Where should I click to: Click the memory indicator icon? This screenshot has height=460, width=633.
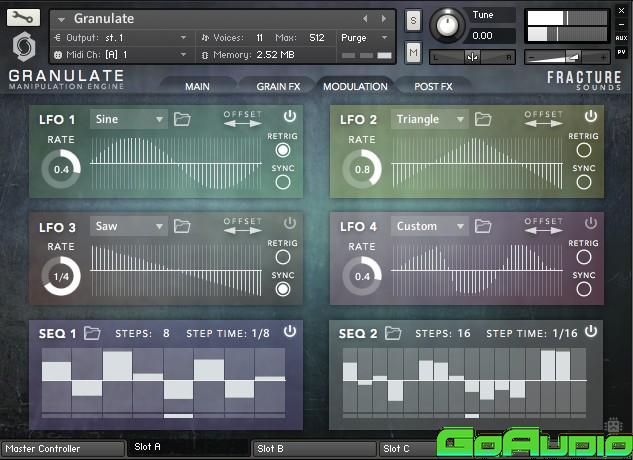pyautogui.click(x=205, y=55)
